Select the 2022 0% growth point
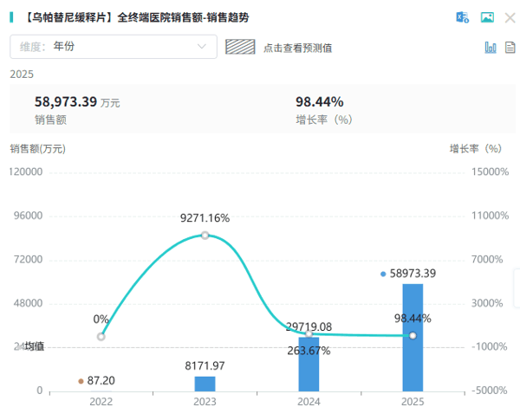The height and width of the screenshot is (420, 520). [x=101, y=336]
